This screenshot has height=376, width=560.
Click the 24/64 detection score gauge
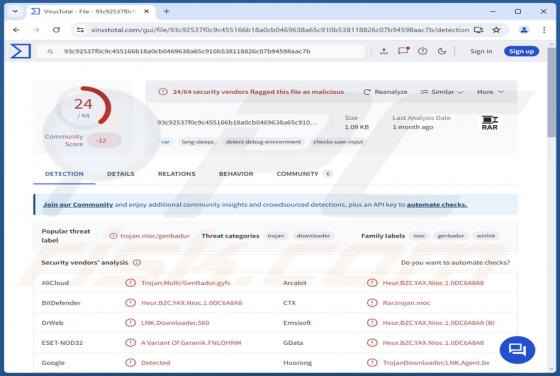pyautogui.click(x=84, y=107)
